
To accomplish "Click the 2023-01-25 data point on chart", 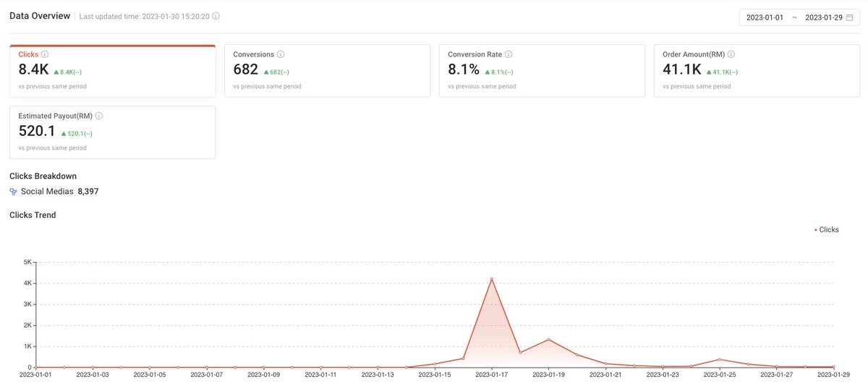I will pyautogui.click(x=720, y=359).
